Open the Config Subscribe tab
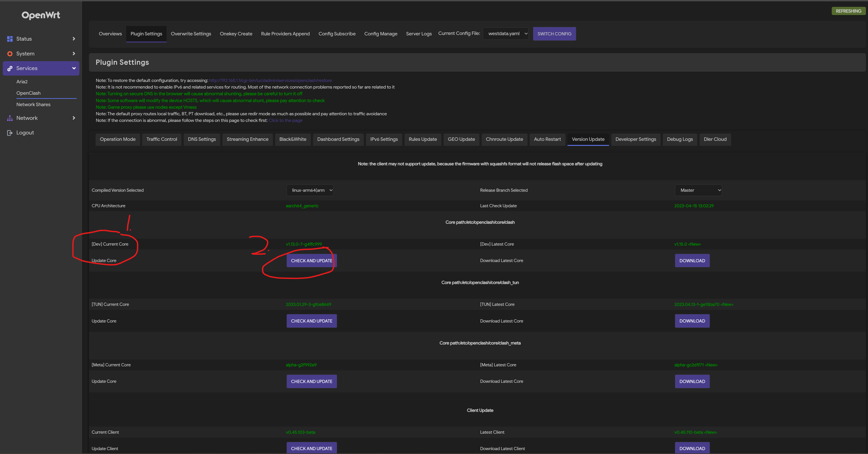The height and width of the screenshot is (454, 868). point(337,34)
